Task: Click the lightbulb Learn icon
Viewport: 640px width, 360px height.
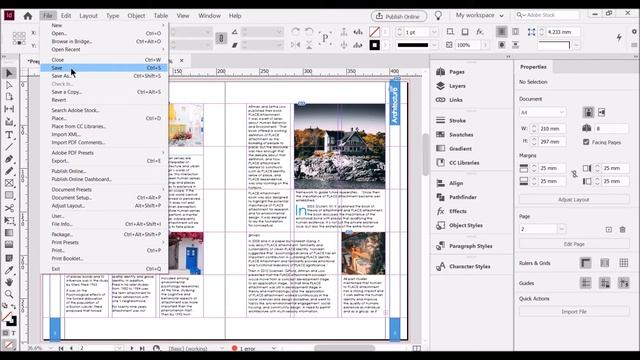Action: 438,16
